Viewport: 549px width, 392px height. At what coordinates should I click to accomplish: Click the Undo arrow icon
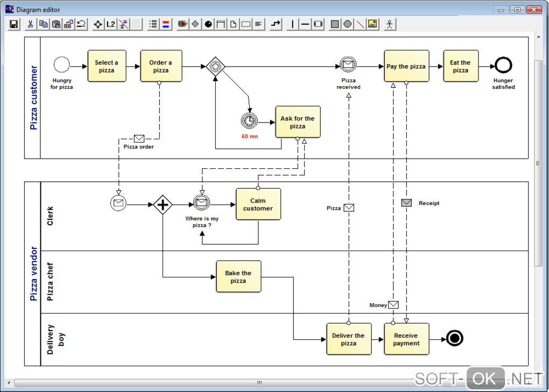coord(81,24)
